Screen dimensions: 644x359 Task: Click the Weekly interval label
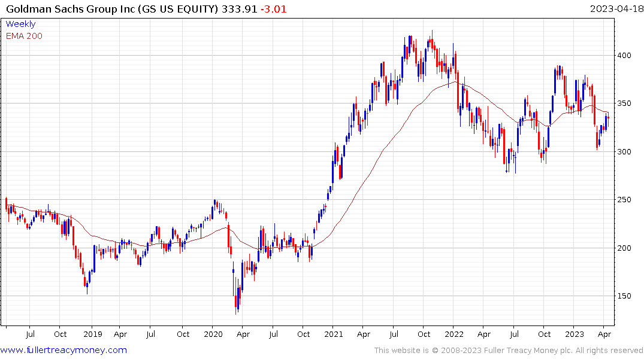tap(20, 24)
